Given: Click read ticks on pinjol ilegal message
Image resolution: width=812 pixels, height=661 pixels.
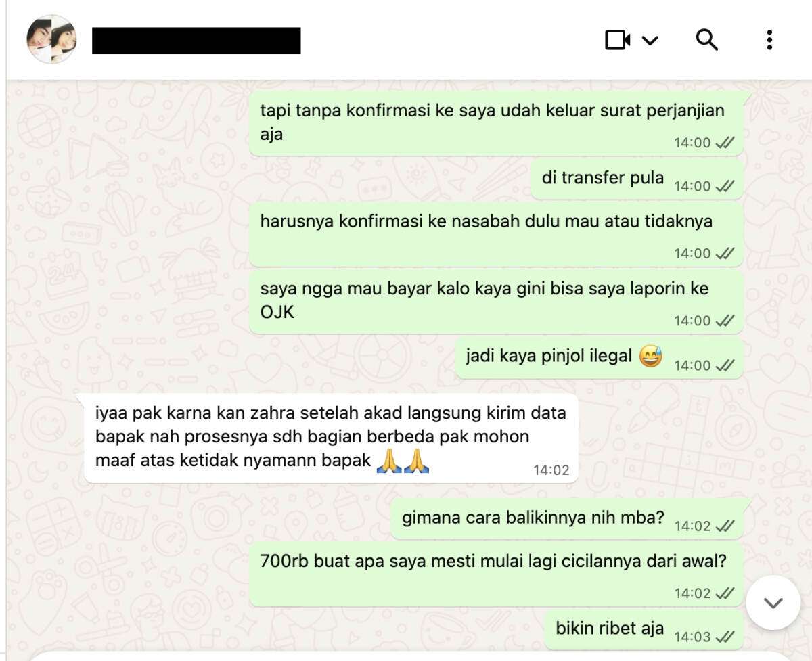Looking at the screenshot, I should 725,365.
